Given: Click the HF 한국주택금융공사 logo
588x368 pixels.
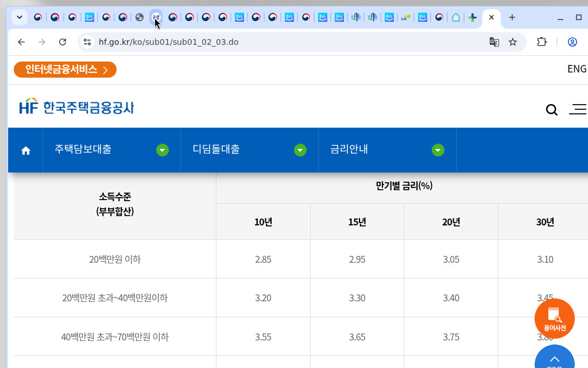Looking at the screenshot, I should (x=76, y=106).
